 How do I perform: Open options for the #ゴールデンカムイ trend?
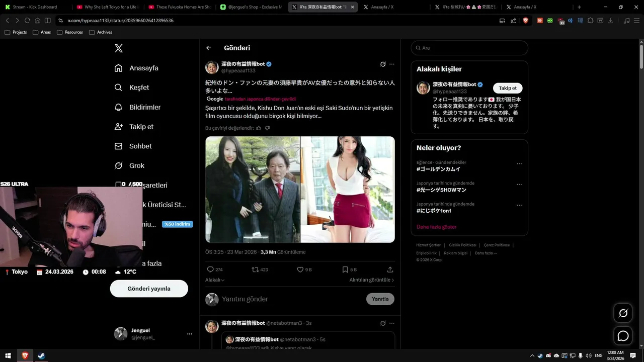(x=519, y=163)
